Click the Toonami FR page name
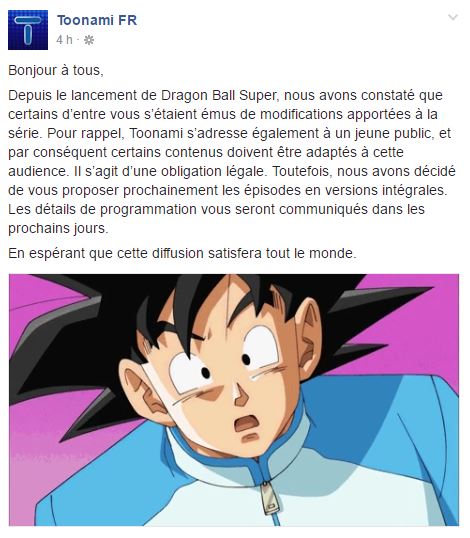The height and width of the screenshot is (538, 470). tap(97, 20)
